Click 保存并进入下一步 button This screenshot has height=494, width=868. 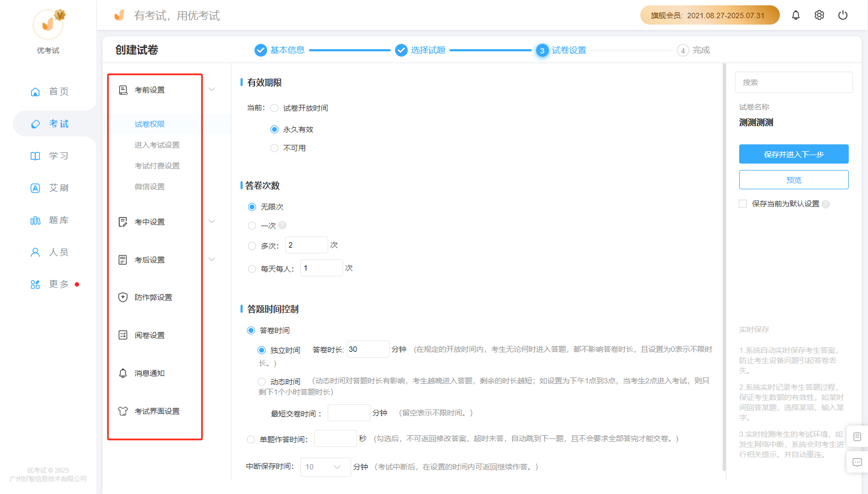(794, 154)
